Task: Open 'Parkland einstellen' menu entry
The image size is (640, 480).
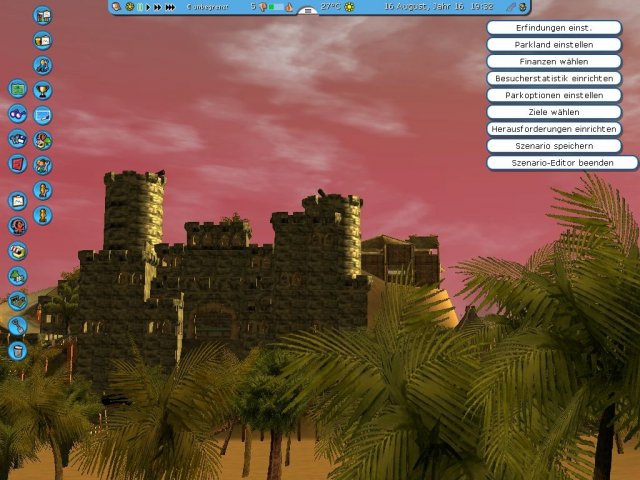Action: click(x=554, y=44)
